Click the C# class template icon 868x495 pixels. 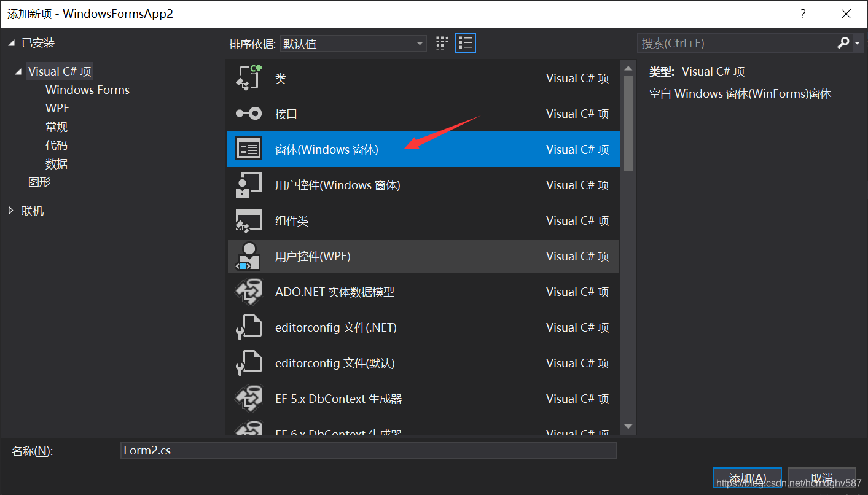249,79
